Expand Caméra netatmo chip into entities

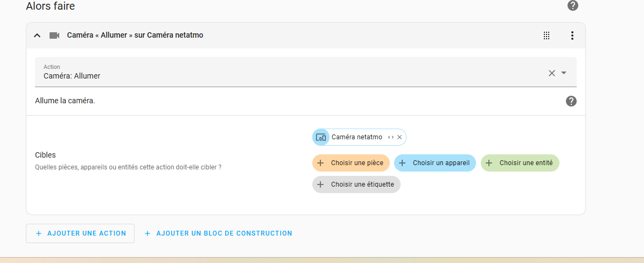tap(390, 137)
